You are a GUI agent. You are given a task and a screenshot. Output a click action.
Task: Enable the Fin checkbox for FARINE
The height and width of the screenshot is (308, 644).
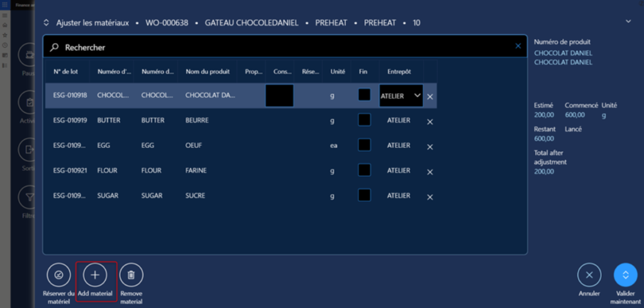pyautogui.click(x=364, y=170)
